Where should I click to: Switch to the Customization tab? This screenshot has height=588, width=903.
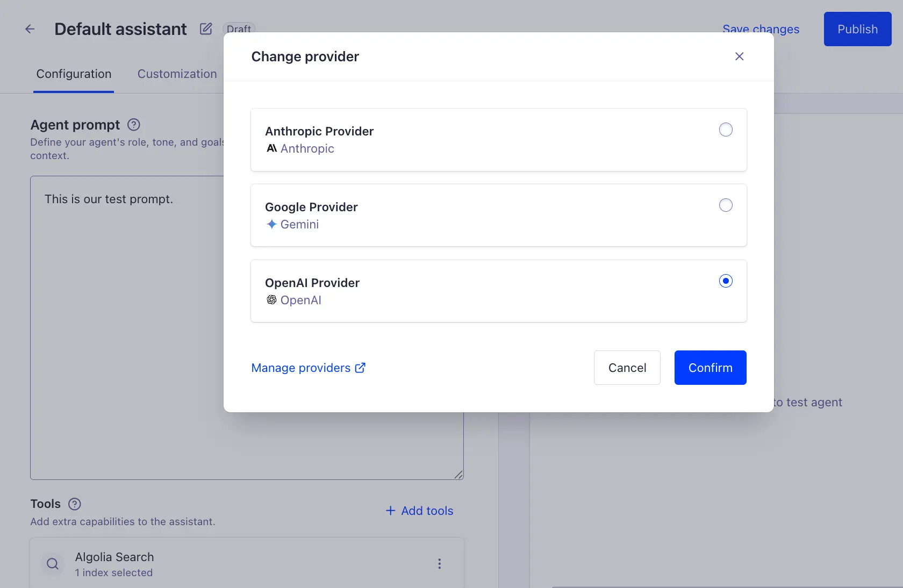(x=177, y=74)
